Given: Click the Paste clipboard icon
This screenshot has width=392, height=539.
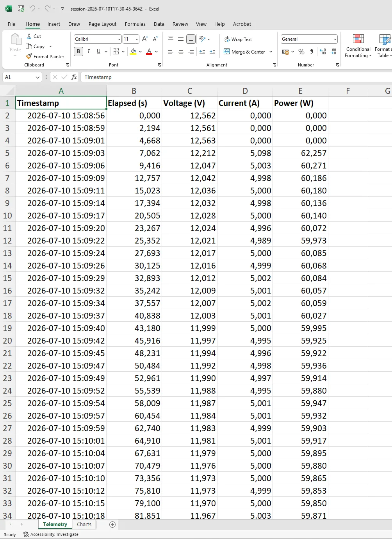Looking at the screenshot, I should pyautogui.click(x=16, y=39).
